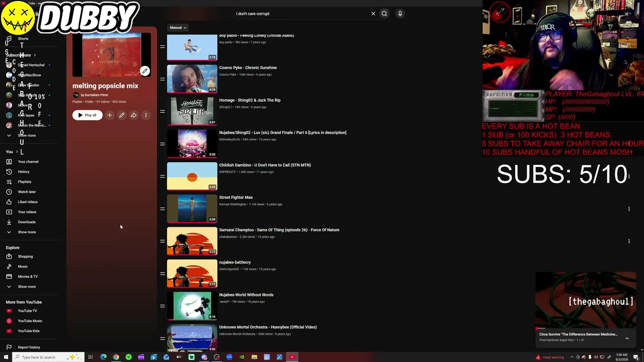The image size is (644, 362).
Task: Open Childish Gambino - U Don't Have to Call
Action: point(265,165)
